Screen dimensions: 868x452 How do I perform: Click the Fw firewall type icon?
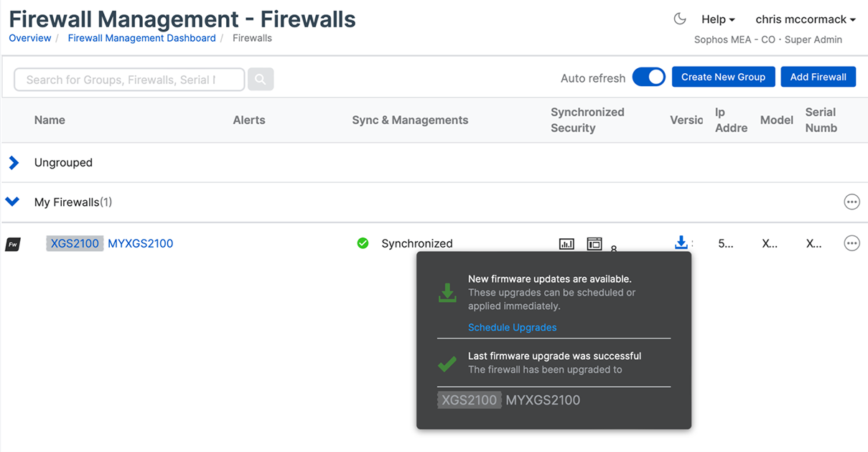(x=13, y=244)
